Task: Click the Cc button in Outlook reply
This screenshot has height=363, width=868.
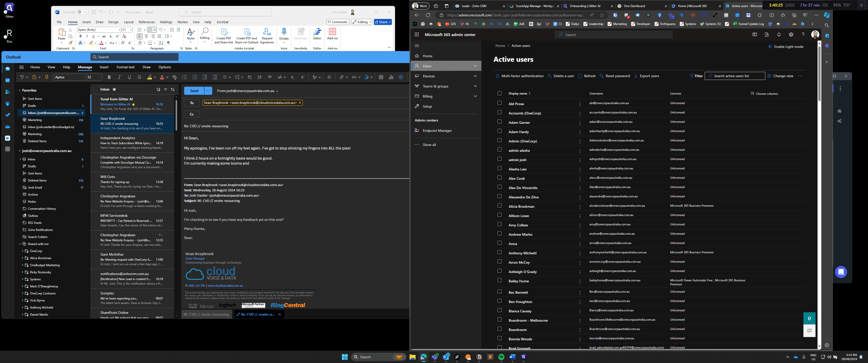Action: 192,114
